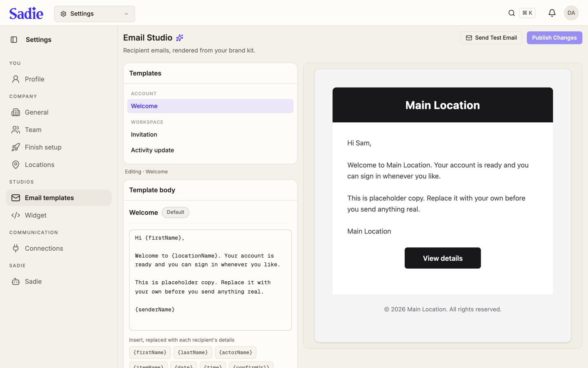This screenshot has width=588, height=368.
Task: Click View details button in email preview
Action: (x=443, y=258)
